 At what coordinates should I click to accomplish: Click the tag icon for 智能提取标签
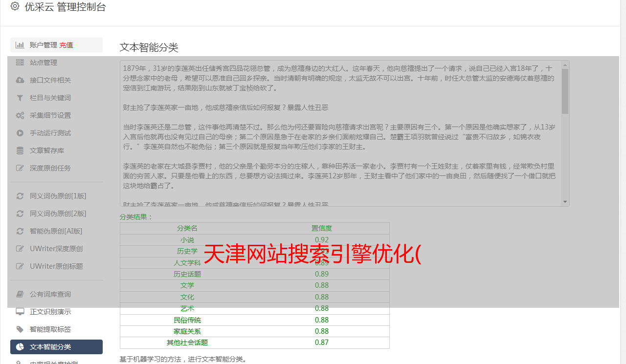coord(20,329)
